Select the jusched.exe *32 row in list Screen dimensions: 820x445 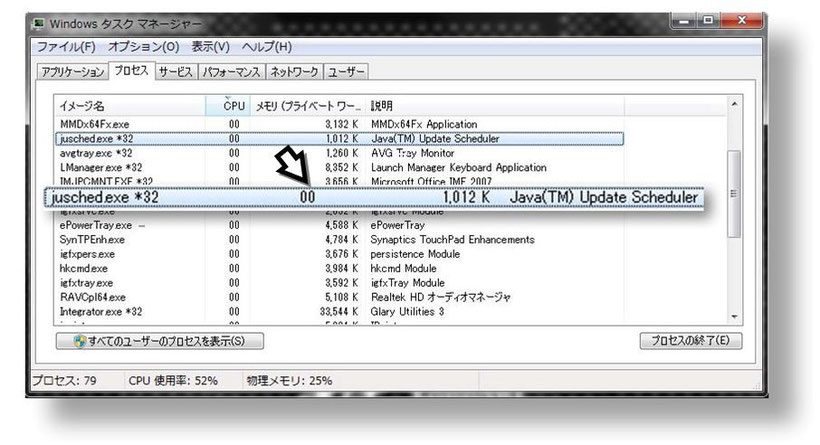click(339, 139)
